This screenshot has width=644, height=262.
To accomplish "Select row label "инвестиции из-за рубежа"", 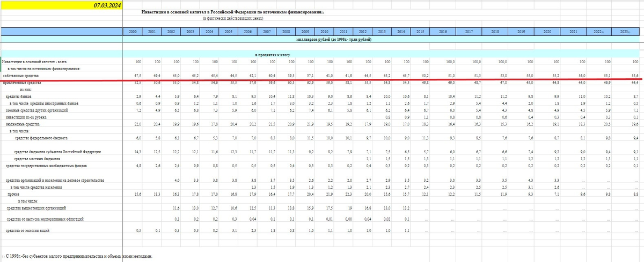I will pyautogui.click(x=26, y=116).
